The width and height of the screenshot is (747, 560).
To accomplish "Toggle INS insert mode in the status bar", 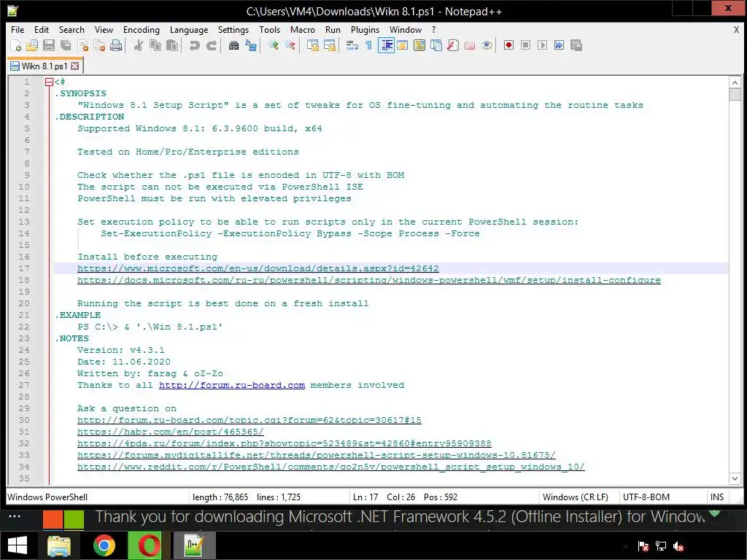I will (x=717, y=497).
